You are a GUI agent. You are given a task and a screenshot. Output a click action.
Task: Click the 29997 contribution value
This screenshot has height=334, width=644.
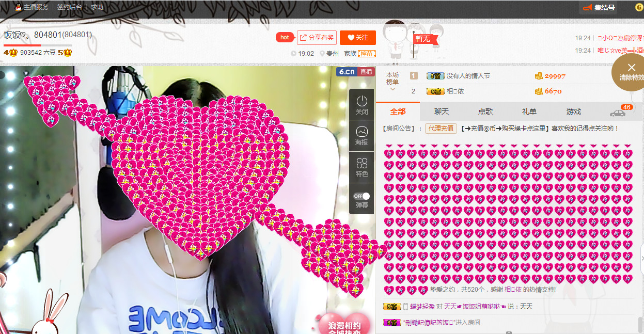(555, 76)
